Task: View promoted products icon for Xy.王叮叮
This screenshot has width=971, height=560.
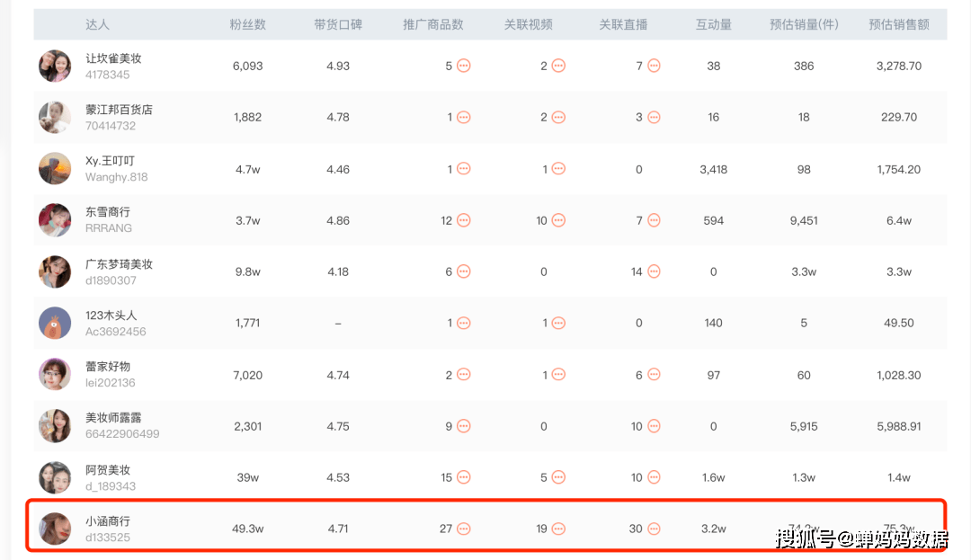Action: (x=463, y=168)
